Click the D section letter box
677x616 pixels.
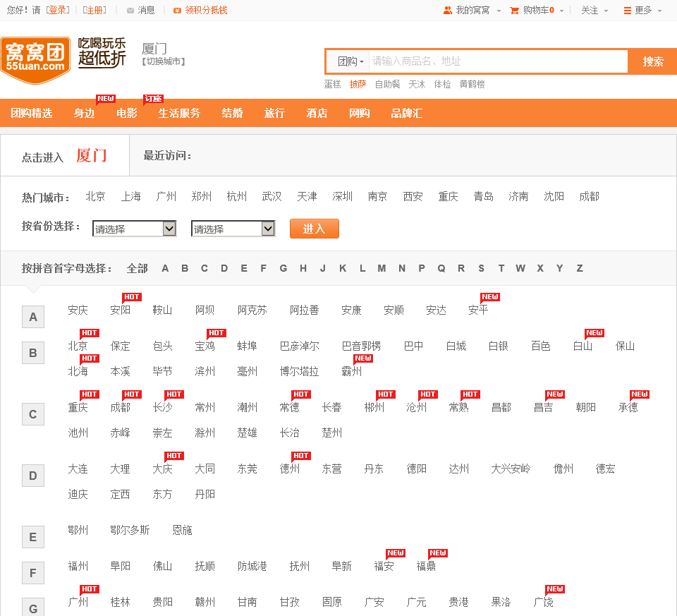33,476
